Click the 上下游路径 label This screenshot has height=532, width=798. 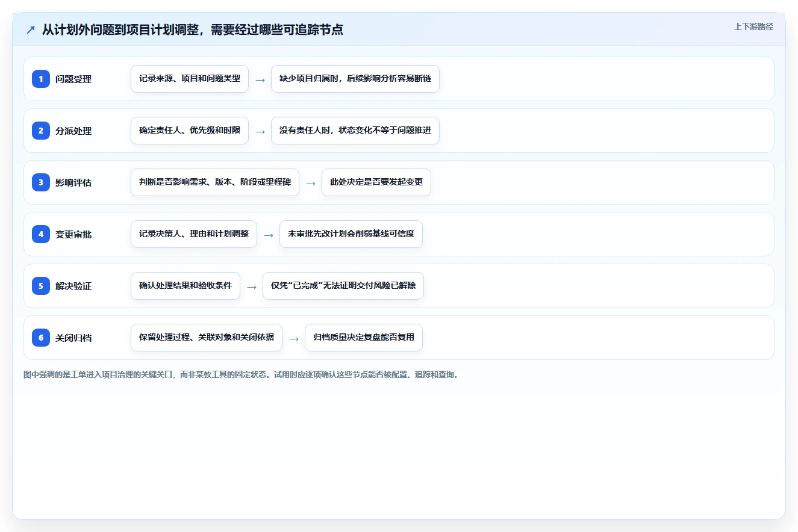(753, 26)
